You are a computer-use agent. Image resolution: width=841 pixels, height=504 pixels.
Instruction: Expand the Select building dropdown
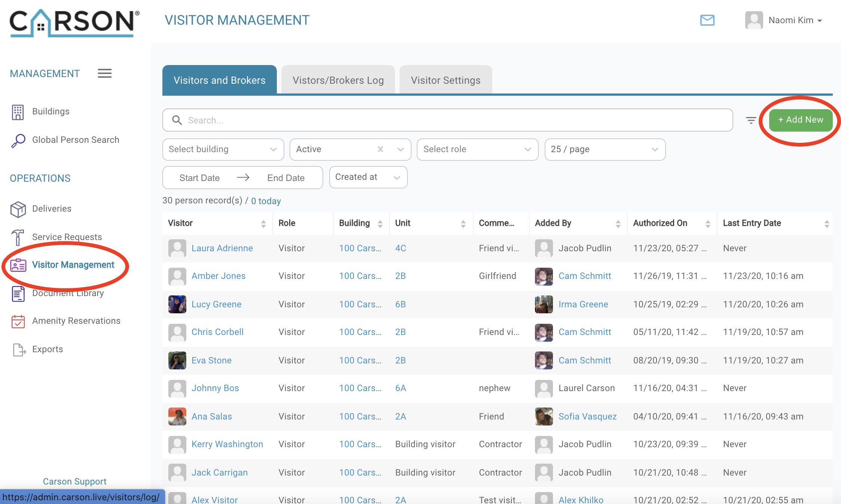point(223,149)
